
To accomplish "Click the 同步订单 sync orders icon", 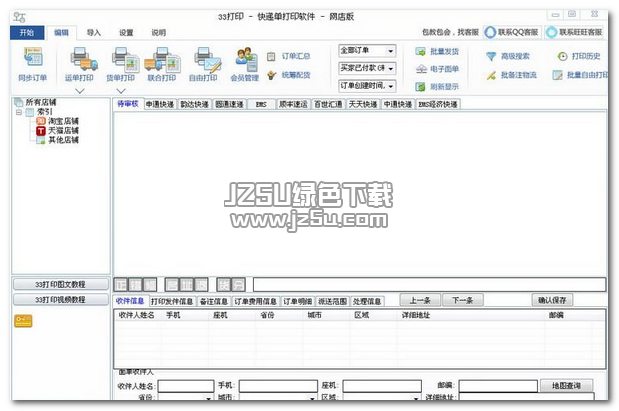I will (33, 58).
